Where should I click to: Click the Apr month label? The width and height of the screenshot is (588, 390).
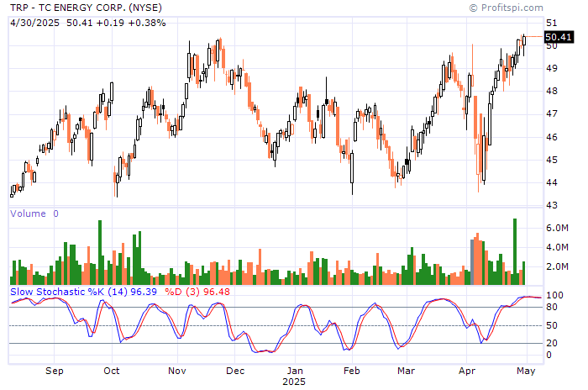(467, 372)
